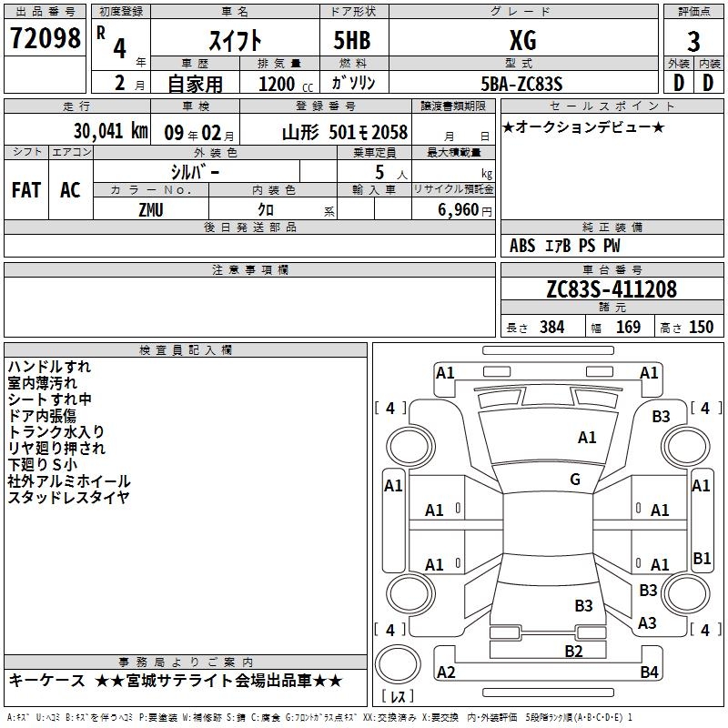Select the B2 mark on rear bumper

573,651
